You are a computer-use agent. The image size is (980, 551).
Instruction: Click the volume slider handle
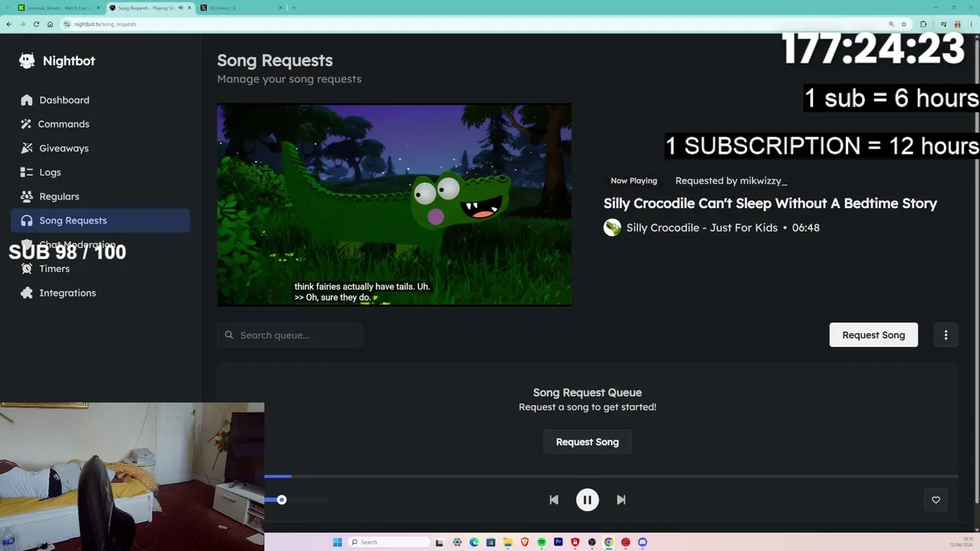coord(282,500)
